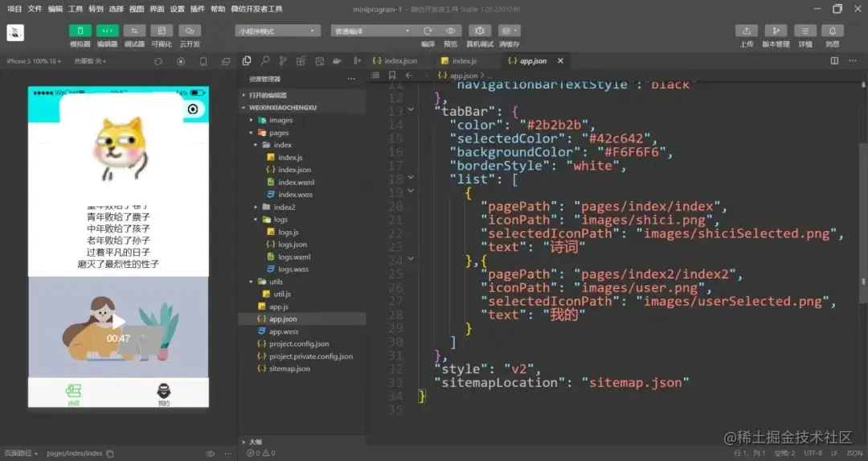Click the split editor icon
Image resolution: width=868 pixels, height=461 pixels.
point(834,61)
